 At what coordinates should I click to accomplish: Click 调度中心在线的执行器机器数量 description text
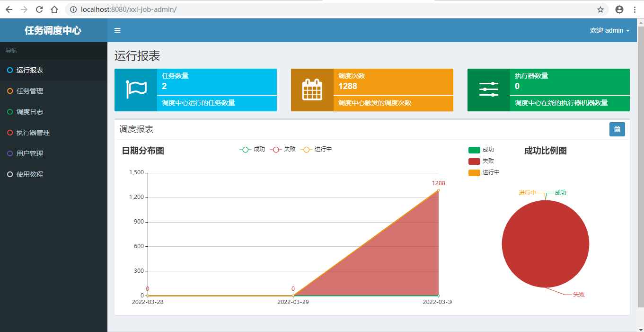pos(561,103)
